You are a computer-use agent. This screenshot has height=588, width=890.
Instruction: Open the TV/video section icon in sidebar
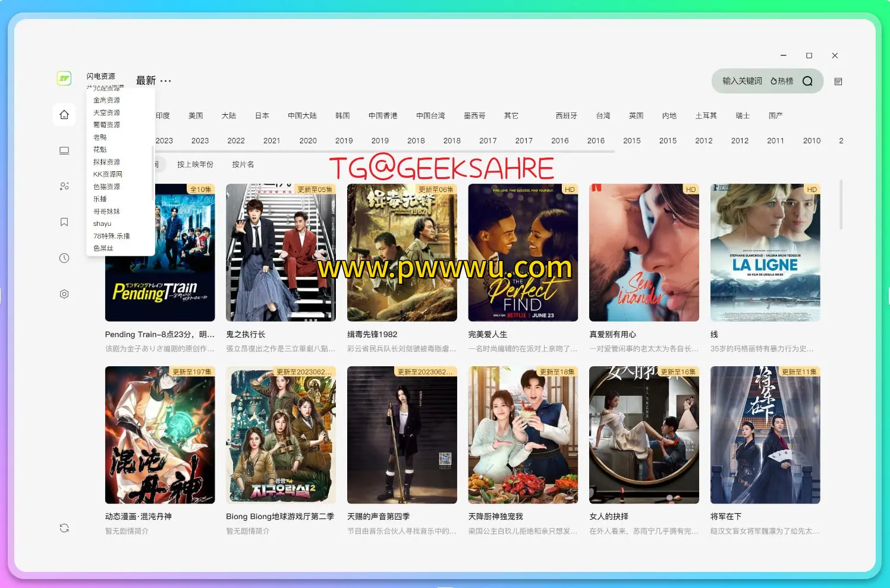(64, 150)
